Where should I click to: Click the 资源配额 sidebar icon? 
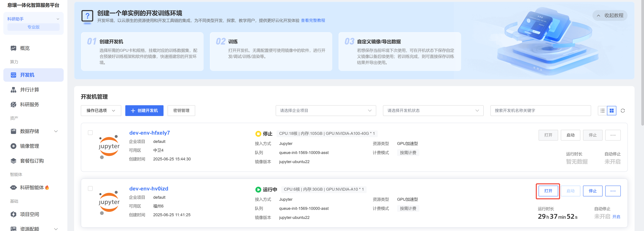point(13,228)
